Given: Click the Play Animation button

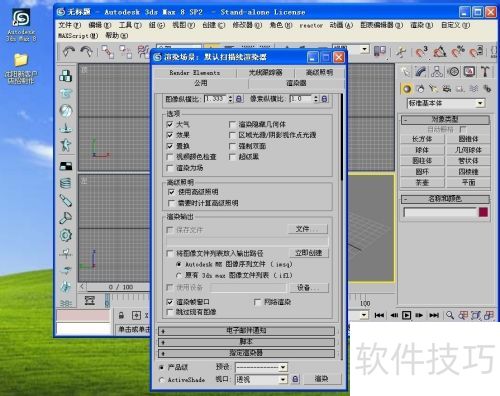Looking at the screenshot, I should (406, 315).
